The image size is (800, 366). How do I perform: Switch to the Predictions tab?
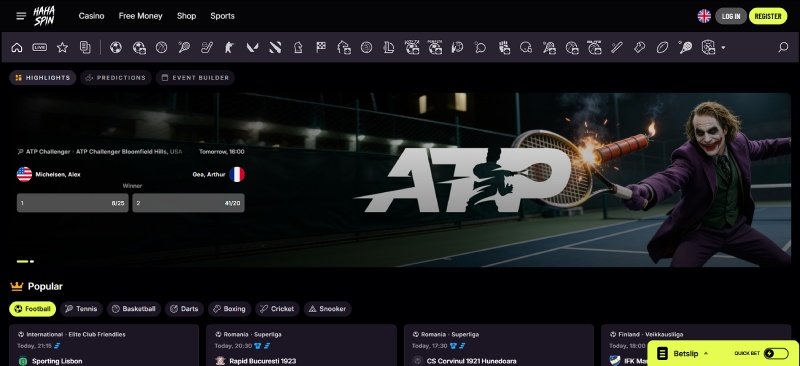pyautogui.click(x=116, y=78)
